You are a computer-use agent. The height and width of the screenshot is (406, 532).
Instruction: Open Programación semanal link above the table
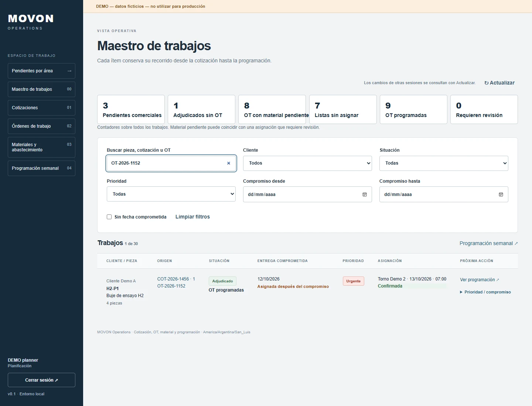[488, 243]
